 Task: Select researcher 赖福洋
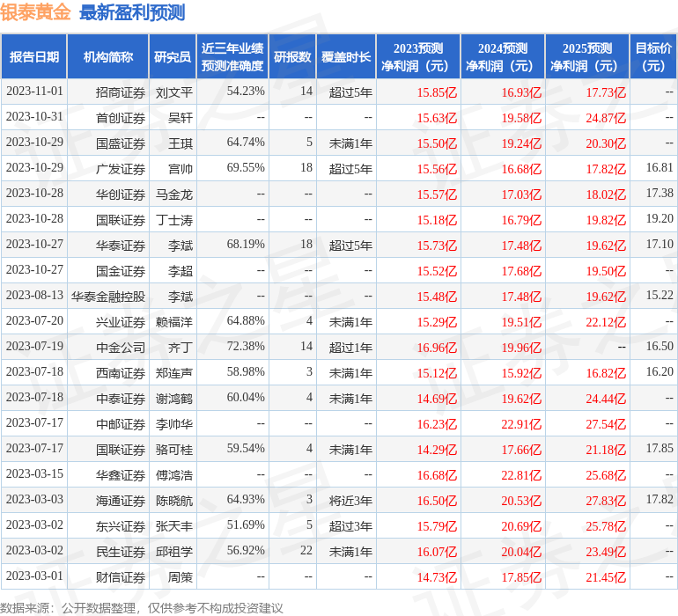(174, 322)
